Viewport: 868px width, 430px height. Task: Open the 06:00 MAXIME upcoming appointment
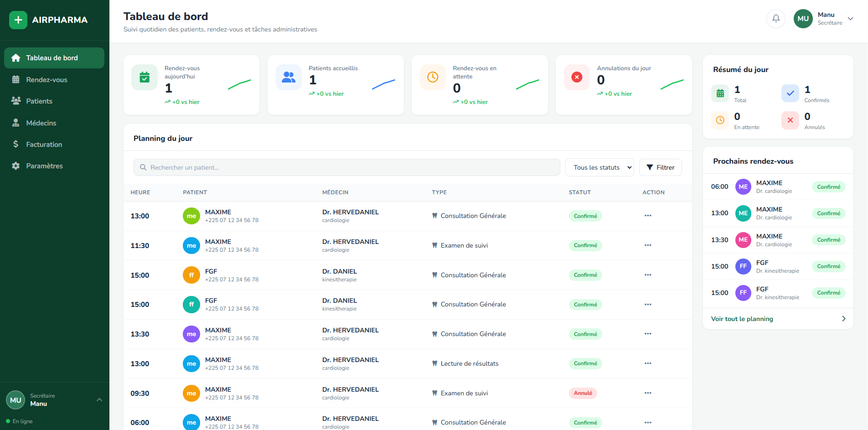(778, 187)
